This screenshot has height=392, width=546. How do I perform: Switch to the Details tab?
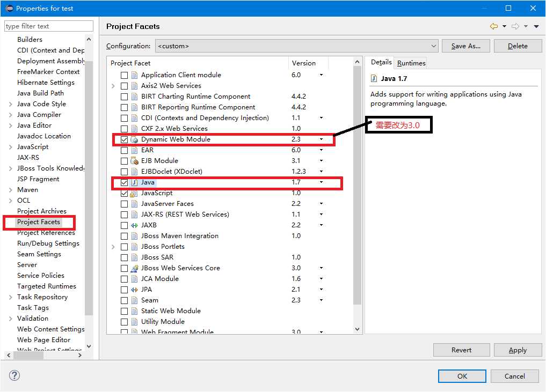tap(381, 62)
